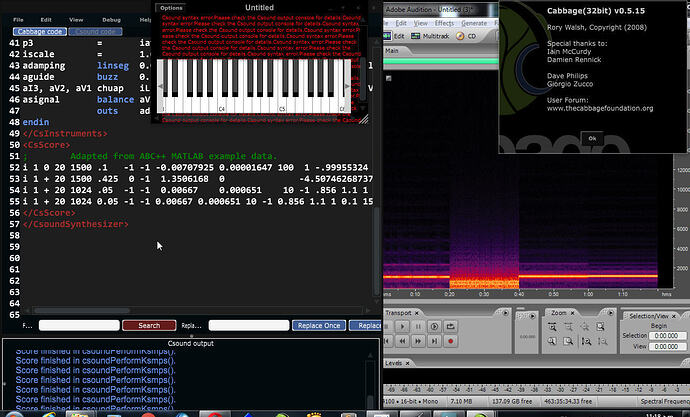Open the Options menu on keyboard window
The image size is (690, 417).
(171, 7)
